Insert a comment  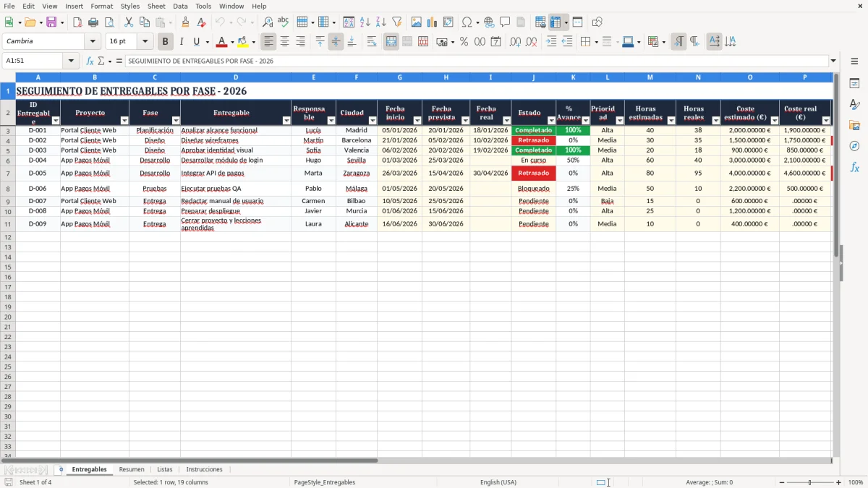(505, 22)
